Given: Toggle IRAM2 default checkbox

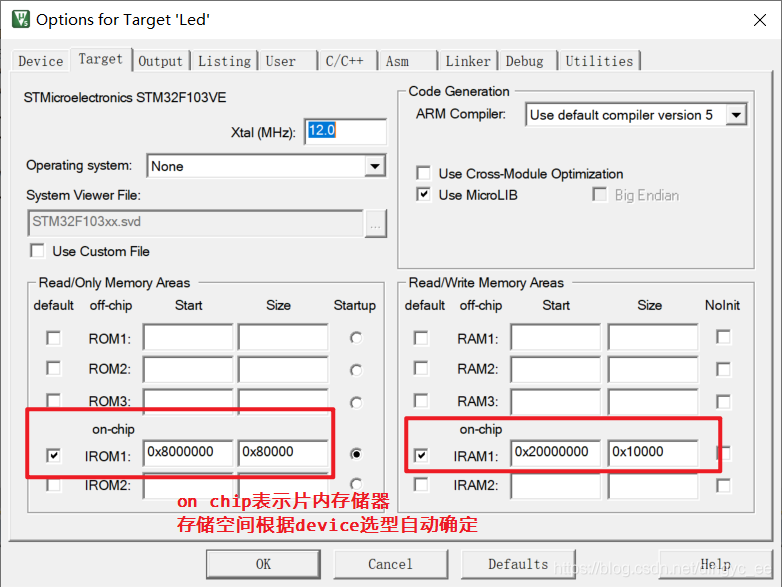Looking at the screenshot, I should [x=421, y=485].
